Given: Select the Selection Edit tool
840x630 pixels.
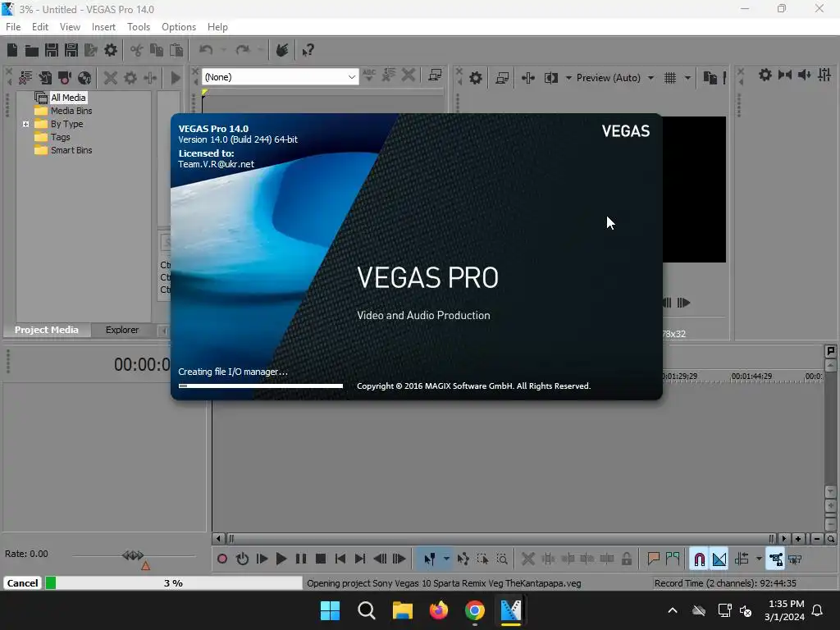Looking at the screenshot, I should click(x=482, y=559).
